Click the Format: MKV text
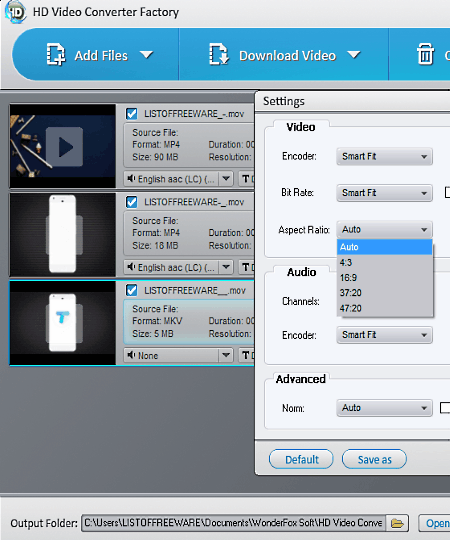Screen dimensions: 450x540 coord(157,321)
